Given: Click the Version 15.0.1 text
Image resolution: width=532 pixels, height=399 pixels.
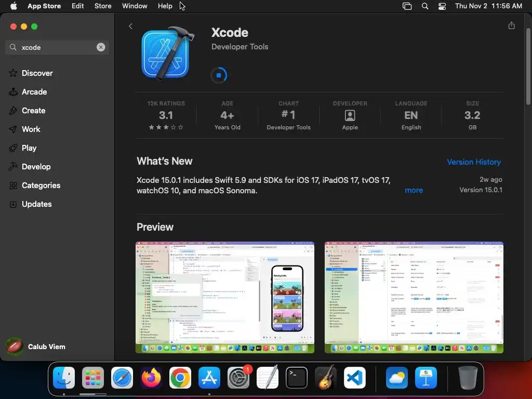Looking at the screenshot, I should point(481,190).
